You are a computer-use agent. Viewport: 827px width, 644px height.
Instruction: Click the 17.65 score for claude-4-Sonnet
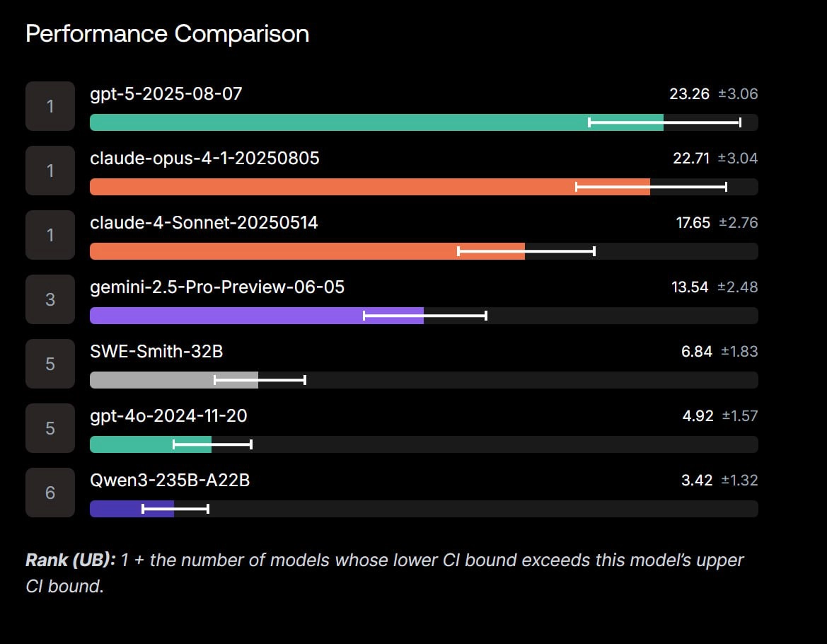pyautogui.click(x=693, y=222)
